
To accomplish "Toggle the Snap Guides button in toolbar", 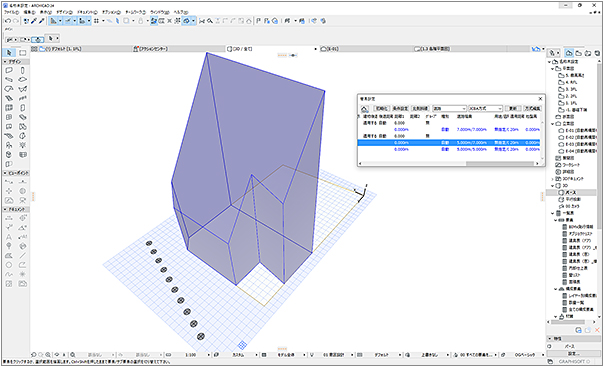I will tap(68, 21).
